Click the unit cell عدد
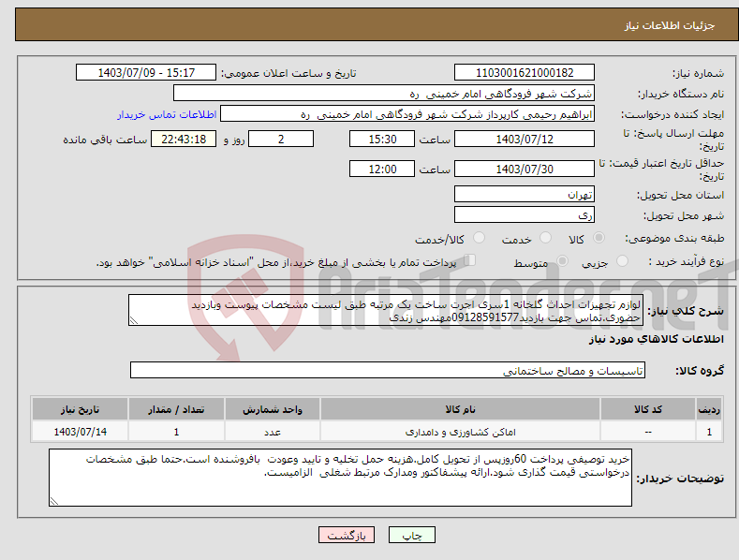Image resolution: width=739 pixels, height=560 pixels. click(x=273, y=432)
